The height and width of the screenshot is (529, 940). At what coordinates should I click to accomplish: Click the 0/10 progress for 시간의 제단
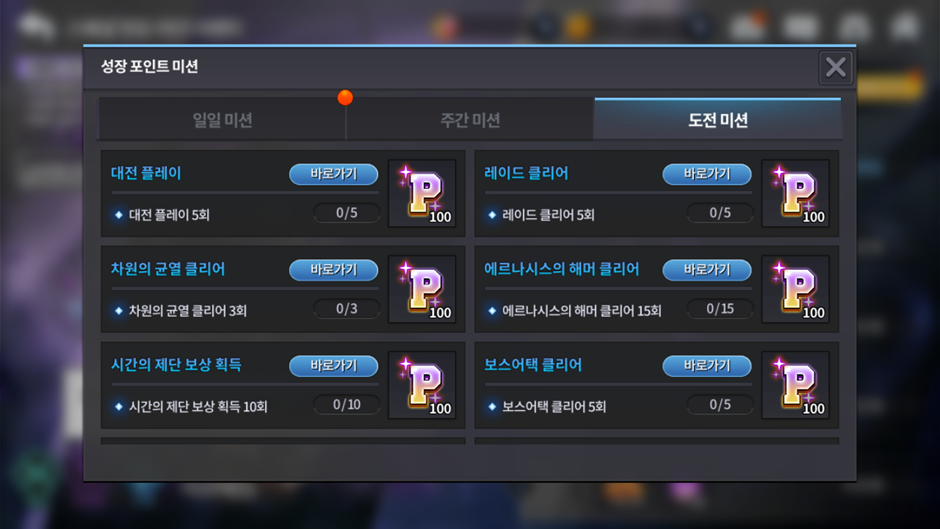(x=347, y=405)
